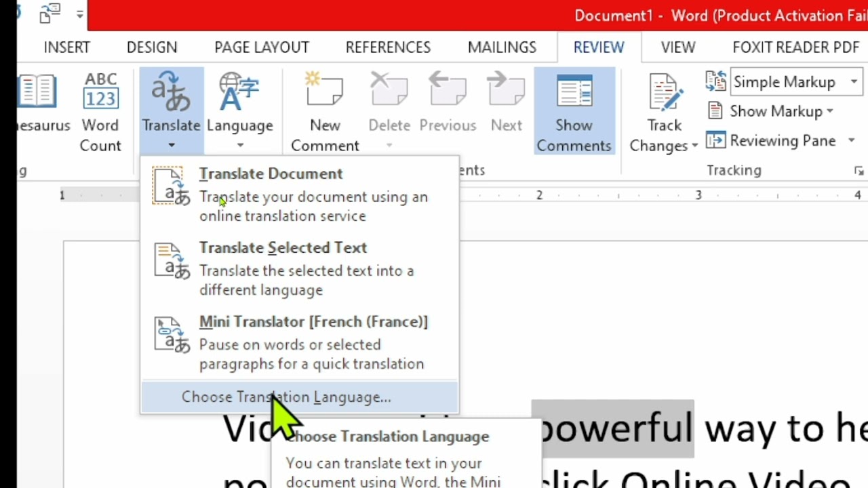Click the horizontal ruler at mark 3
Image resolution: width=868 pixels, height=488 pixels.
[x=698, y=195]
